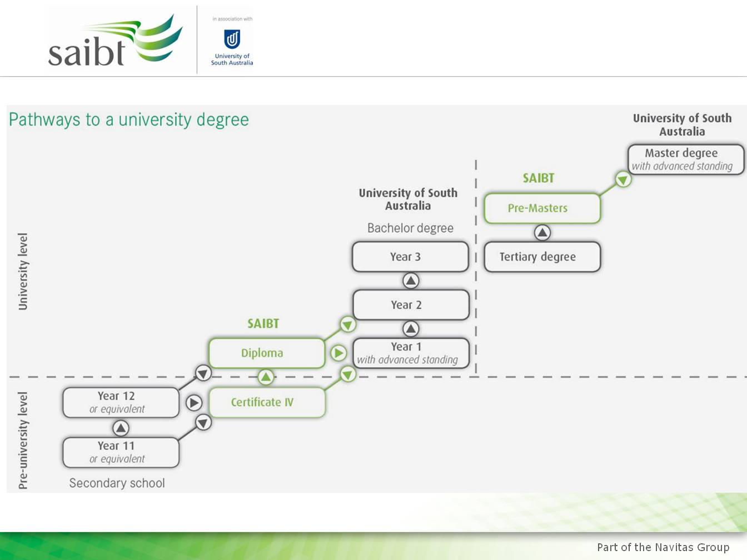
Task: Click the up arrow between Year 11 and Year 12
Action: pos(121,428)
